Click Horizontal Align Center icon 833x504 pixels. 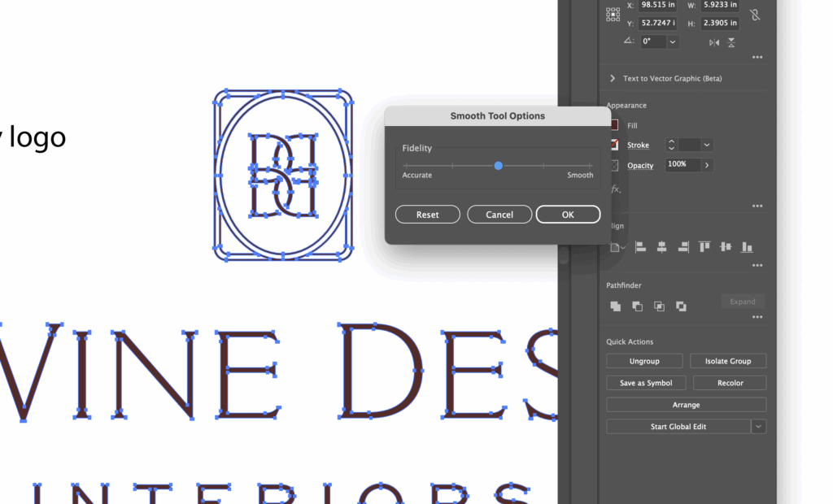661,247
